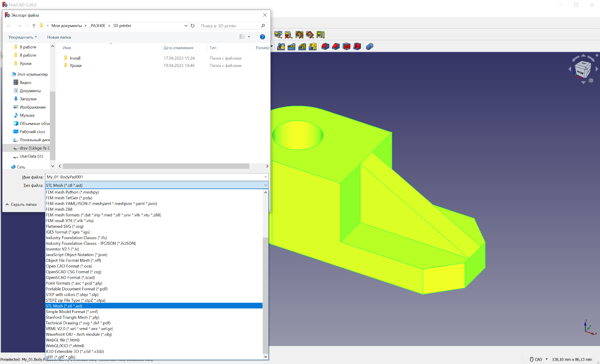Open the Install folder

(x=75, y=58)
